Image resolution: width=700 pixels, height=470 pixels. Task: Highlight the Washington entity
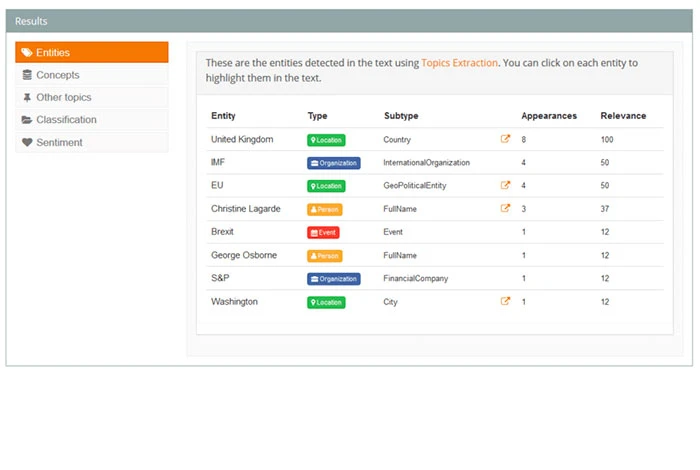point(234,302)
